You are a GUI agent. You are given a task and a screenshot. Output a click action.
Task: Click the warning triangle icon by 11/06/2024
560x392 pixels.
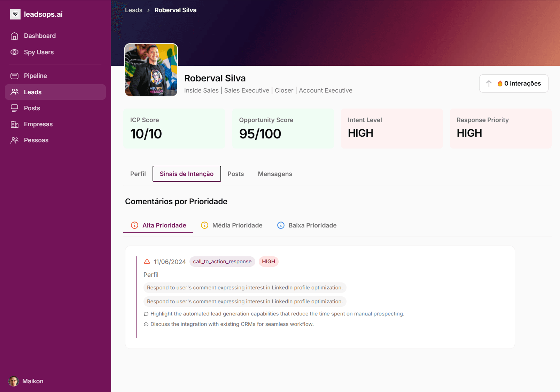click(147, 261)
